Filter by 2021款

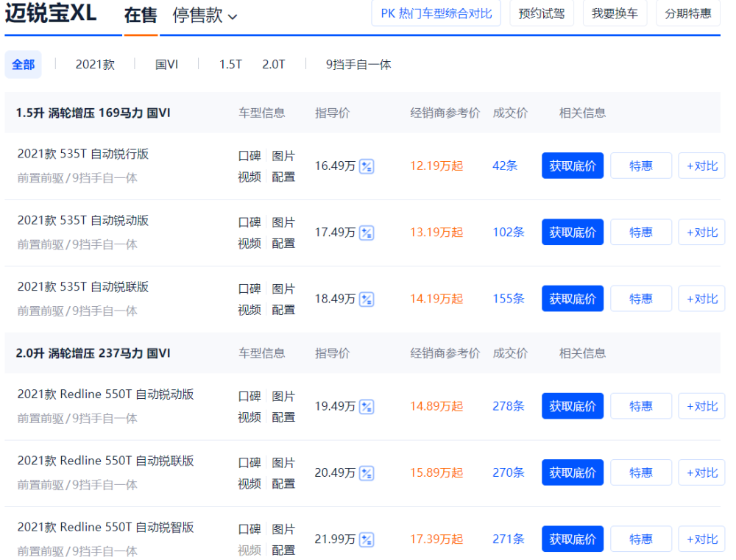point(95,64)
